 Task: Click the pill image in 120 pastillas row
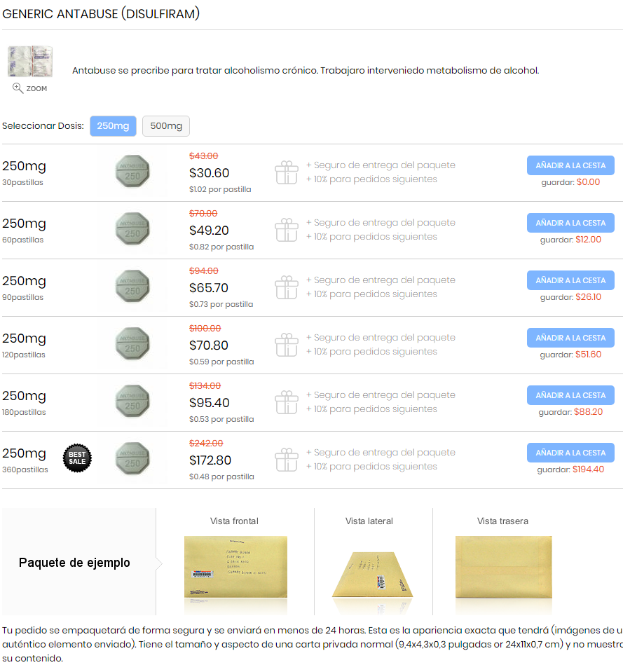[133, 344]
